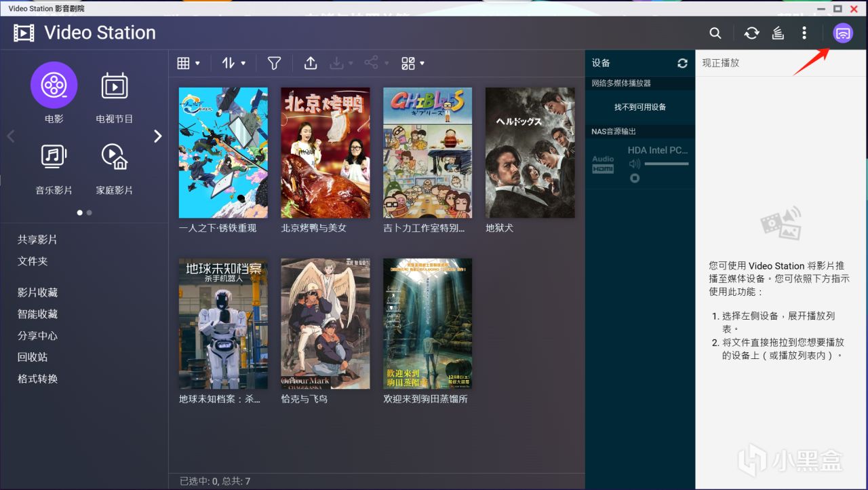This screenshot has width=868, height=490.
Task: Click the Audio HDMI output icon
Action: [603, 164]
